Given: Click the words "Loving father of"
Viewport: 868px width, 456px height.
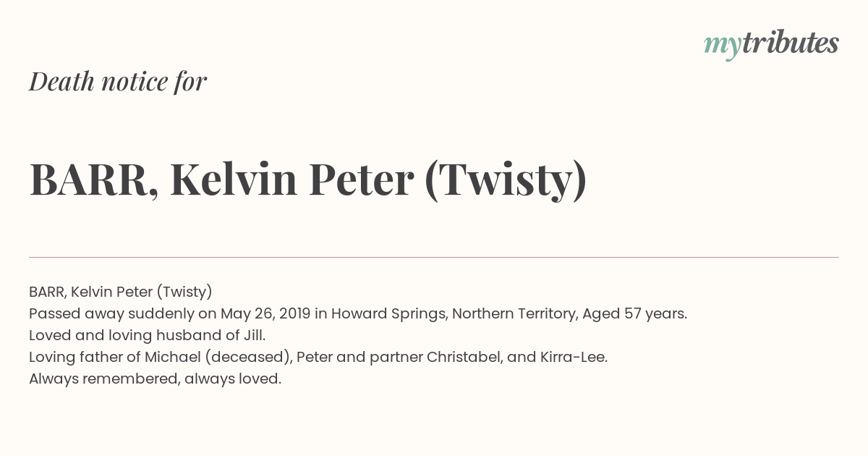Looking at the screenshot, I should [x=85, y=357].
